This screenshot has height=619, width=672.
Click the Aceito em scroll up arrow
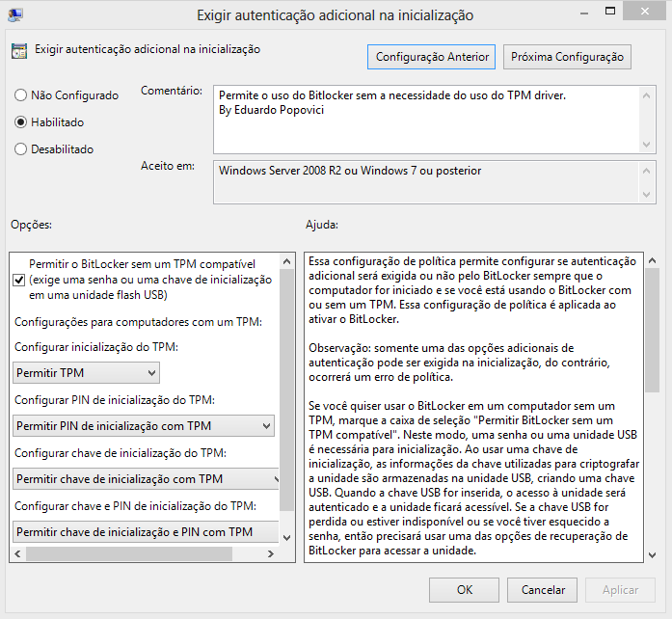[647, 171]
